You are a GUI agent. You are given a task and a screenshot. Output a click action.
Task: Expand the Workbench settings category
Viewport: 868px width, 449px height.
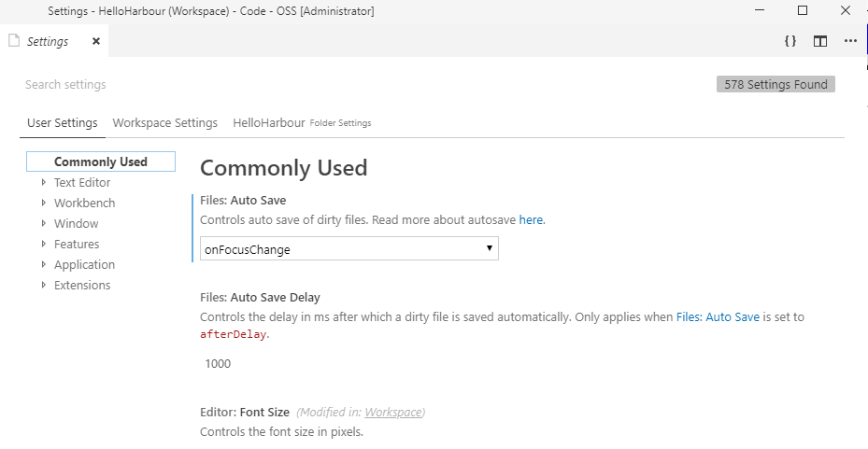point(44,203)
